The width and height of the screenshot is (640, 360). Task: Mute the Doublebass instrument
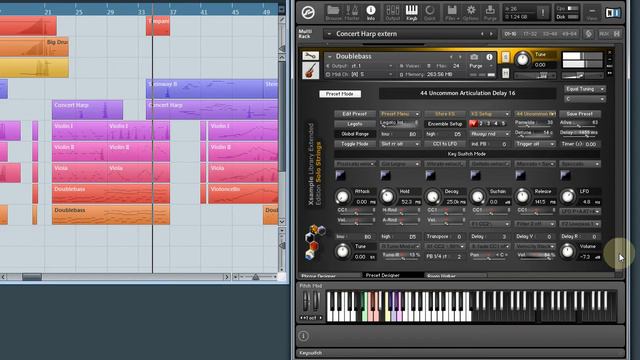505,73
